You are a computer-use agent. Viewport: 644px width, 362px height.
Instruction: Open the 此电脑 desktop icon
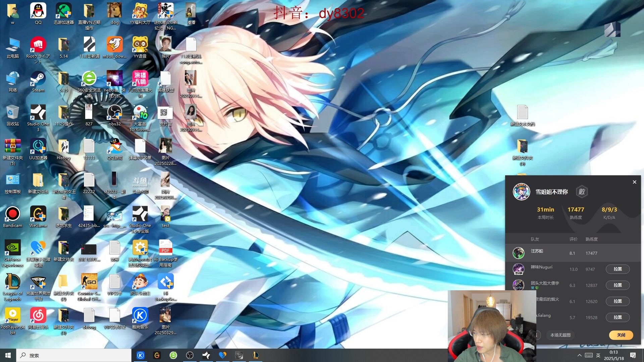13,48
